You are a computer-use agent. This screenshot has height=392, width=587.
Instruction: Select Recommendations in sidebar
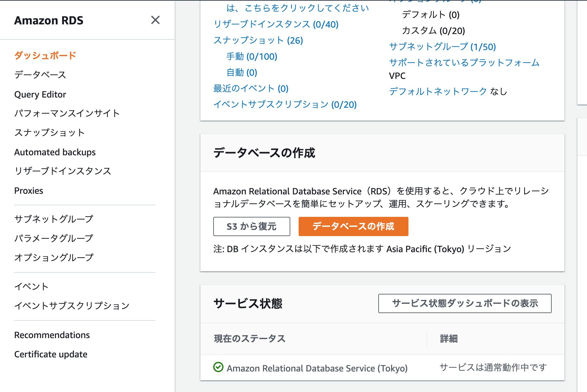[x=52, y=335]
